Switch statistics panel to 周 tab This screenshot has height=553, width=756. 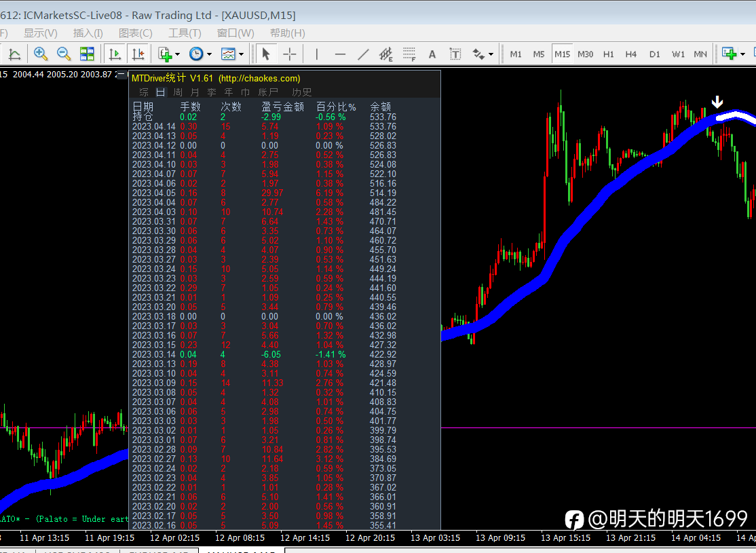click(178, 92)
